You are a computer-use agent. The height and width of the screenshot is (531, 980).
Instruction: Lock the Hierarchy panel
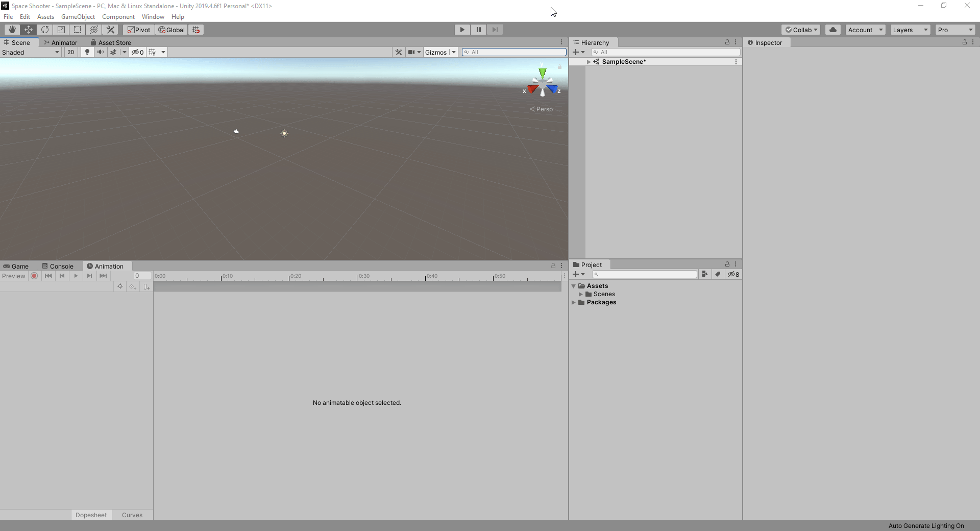pos(727,42)
